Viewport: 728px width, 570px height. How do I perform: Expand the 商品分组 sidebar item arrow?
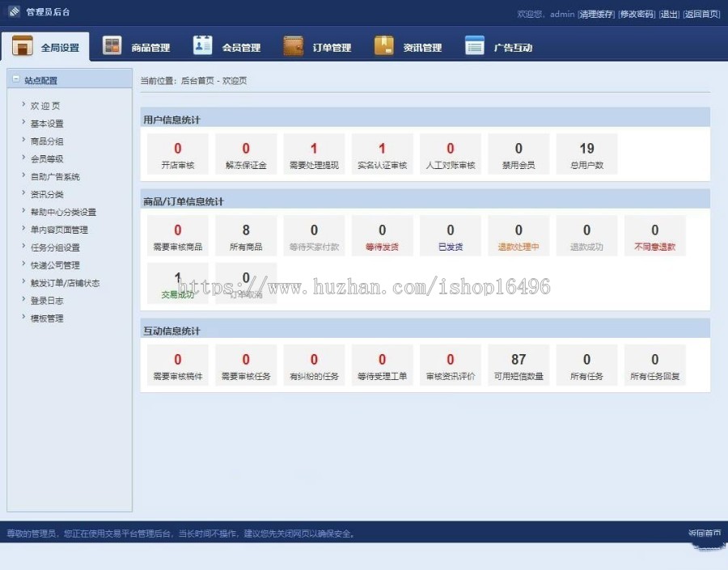pos(23,141)
